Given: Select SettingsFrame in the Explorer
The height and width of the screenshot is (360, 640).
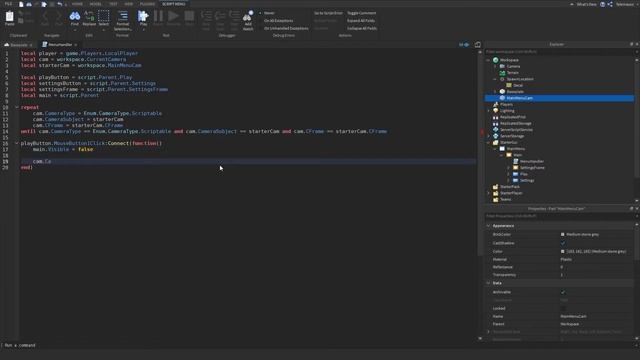Looking at the screenshot, I should pos(532,168).
